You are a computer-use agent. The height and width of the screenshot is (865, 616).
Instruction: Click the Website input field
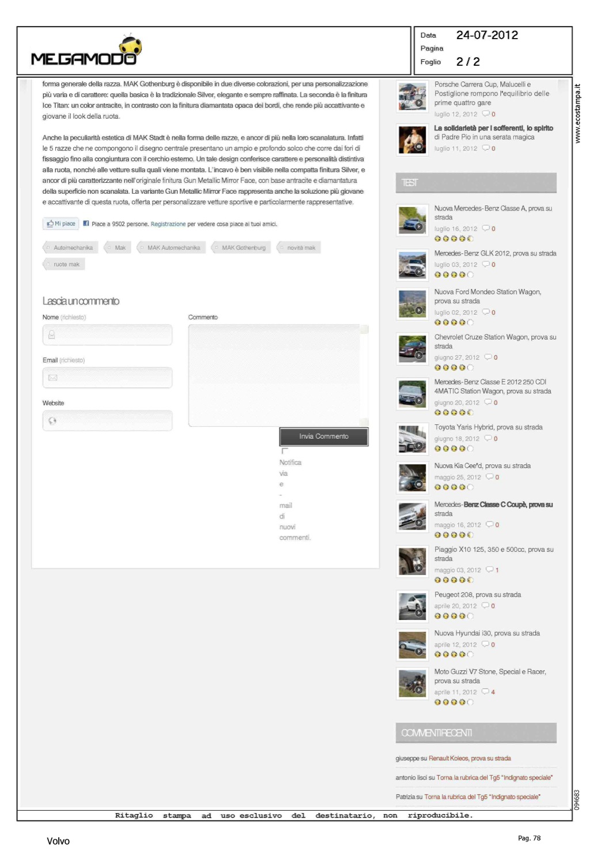click(x=107, y=421)
